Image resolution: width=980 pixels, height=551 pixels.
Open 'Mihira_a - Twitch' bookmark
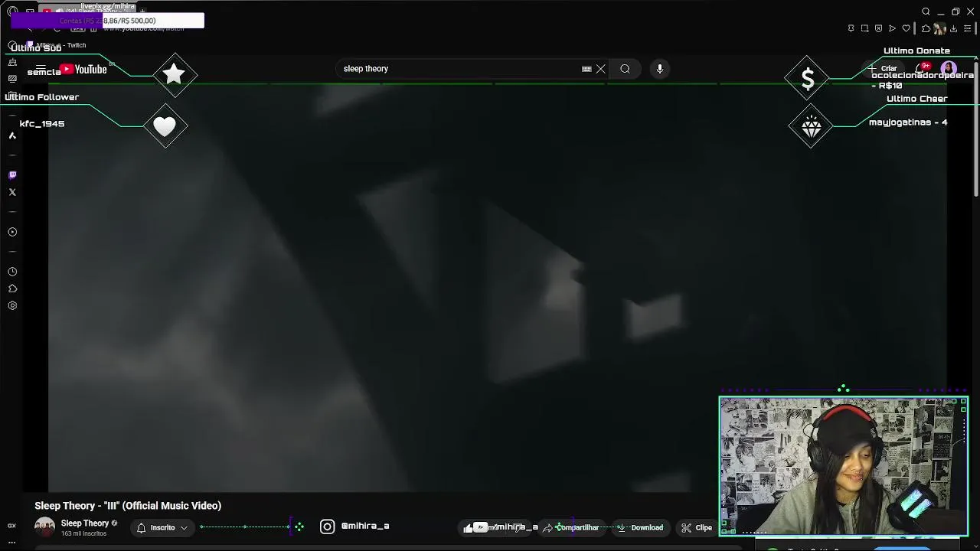[55, 45]
